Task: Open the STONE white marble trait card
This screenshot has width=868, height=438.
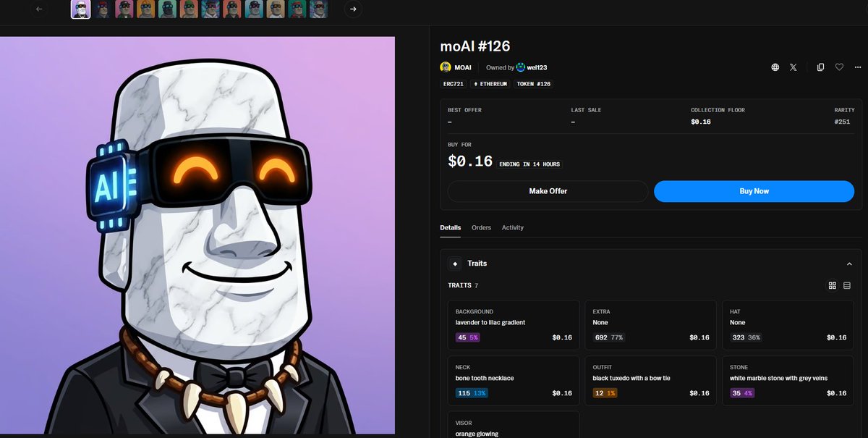Action: point(788,382)
